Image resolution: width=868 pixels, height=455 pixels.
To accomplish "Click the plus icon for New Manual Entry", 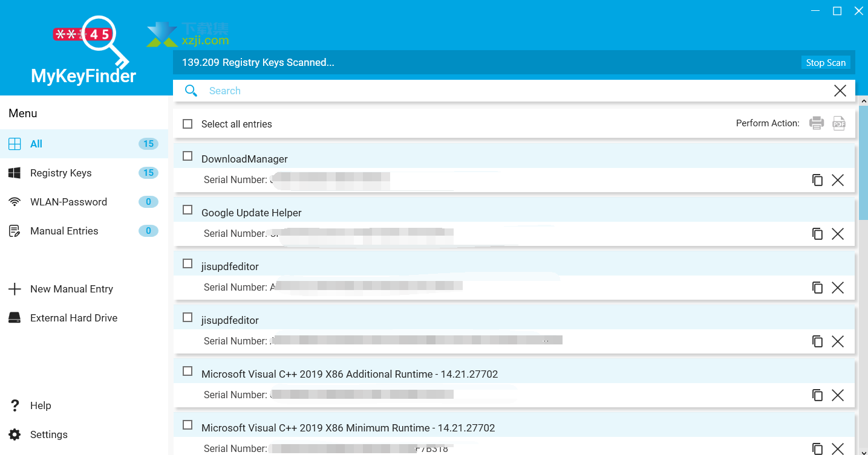I will click(15, 289).
